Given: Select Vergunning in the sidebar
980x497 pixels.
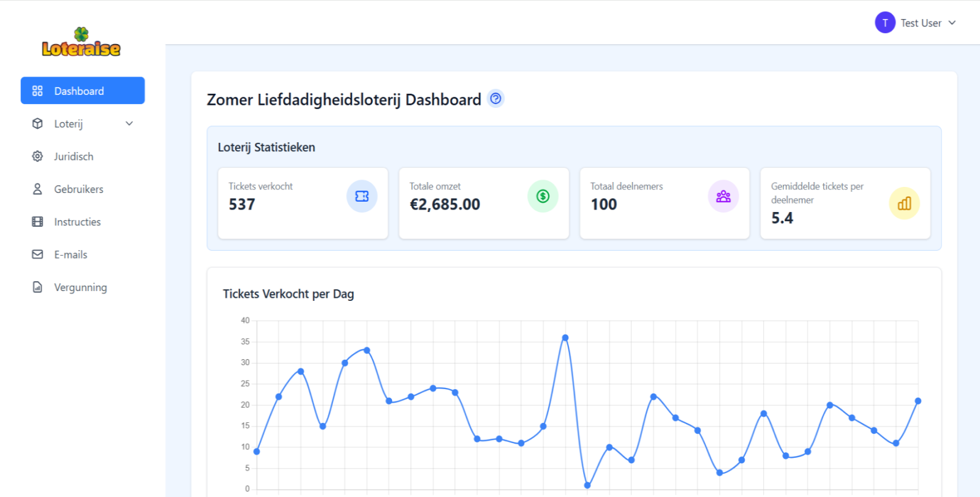Looking at the screenshot, I should tap(80, 287).
